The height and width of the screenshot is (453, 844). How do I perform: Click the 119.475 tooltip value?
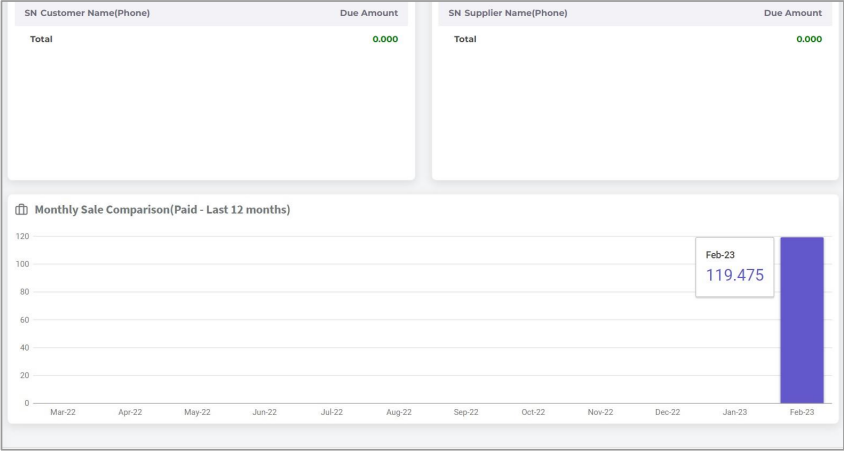735,275
